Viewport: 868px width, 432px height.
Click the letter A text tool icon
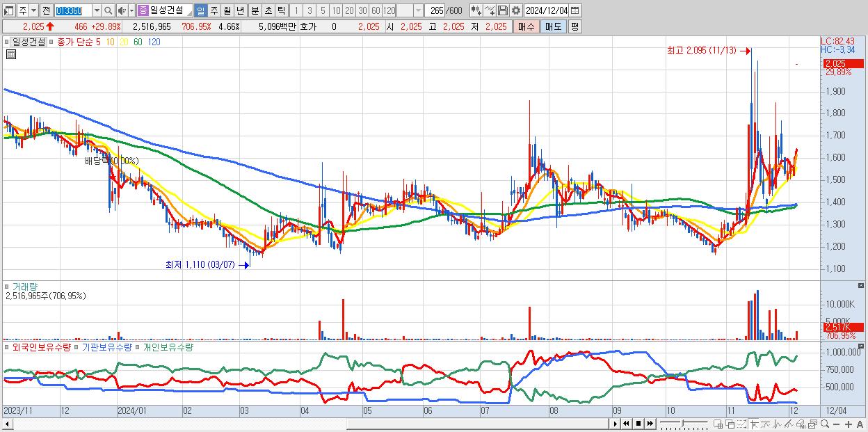click(860, 424)
